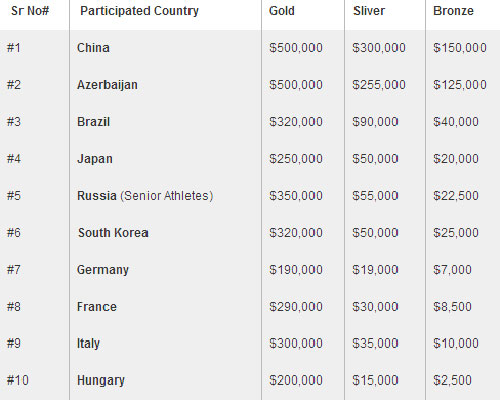Click Japan's silver amount $50,000

375,159
